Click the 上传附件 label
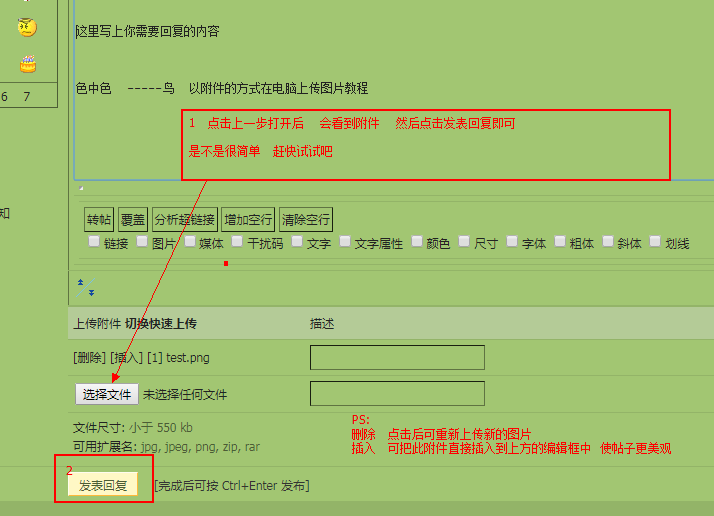The height and width of the screenshot is (516, 714). [x=97, y=324]
